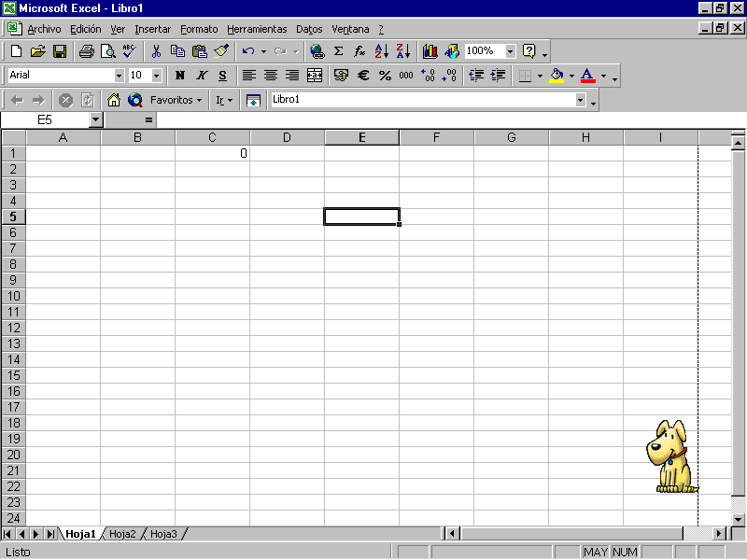The image size is (747, 560).
Task: Toggle italic formatting K button
Action: click(202, 76)
